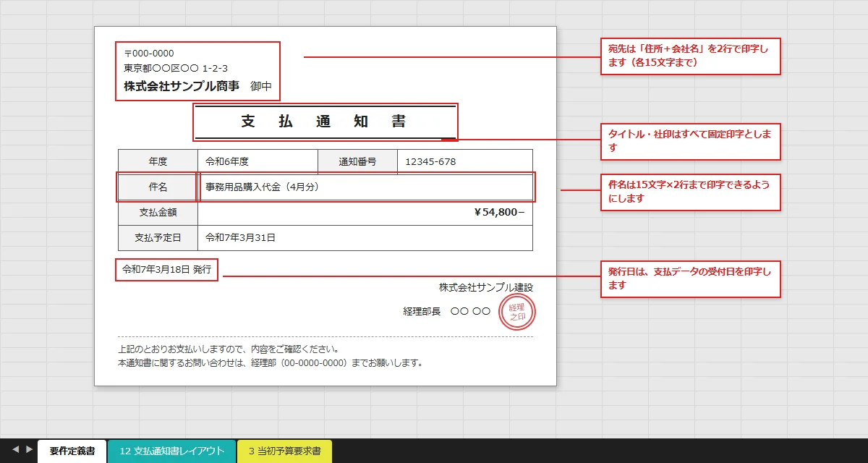The width and height of the screenshot is (868, 463).
Task: Click the postal code 〒000-0000
Action: tap(149, 54)
